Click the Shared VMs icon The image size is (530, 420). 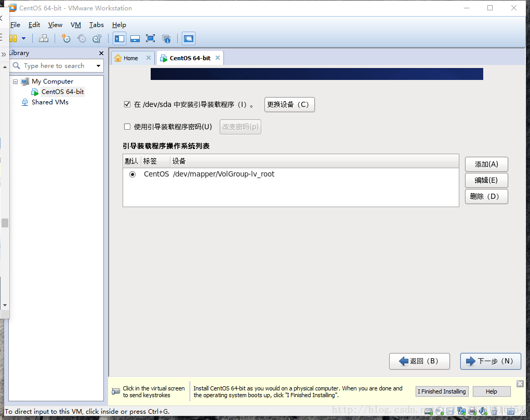tap(25, 102)
